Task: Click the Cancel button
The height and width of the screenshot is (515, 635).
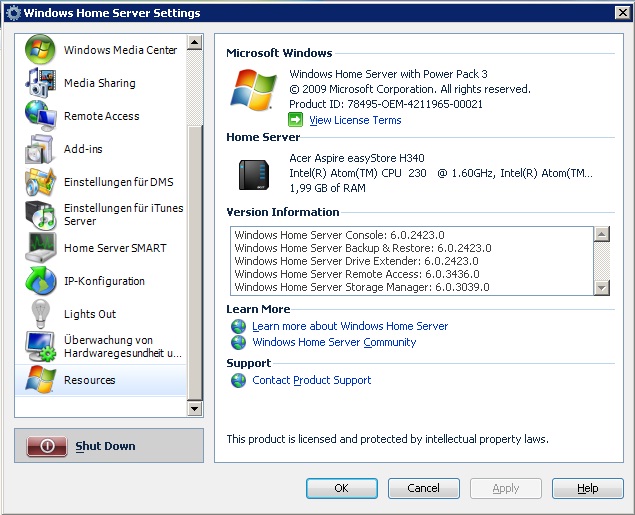Action: tap(424, 488)
